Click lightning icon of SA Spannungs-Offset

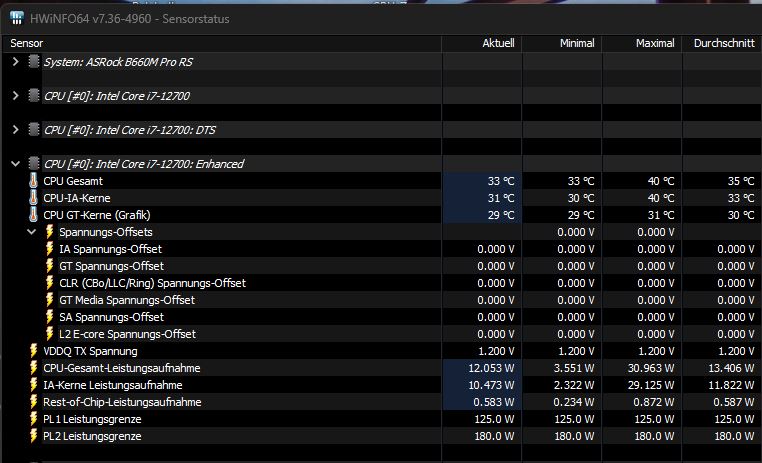(49, 317)
